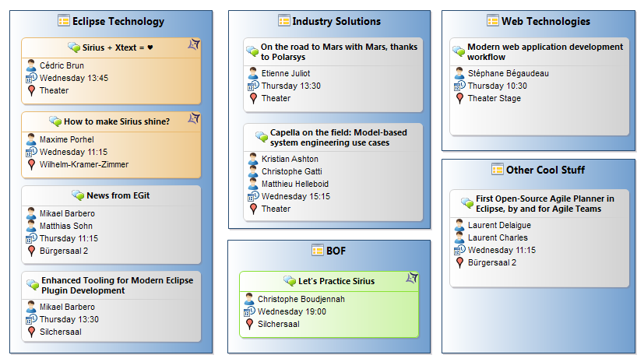Click the location pin beside Silchersaal in Let's Practice Sirius

point(249,324)
